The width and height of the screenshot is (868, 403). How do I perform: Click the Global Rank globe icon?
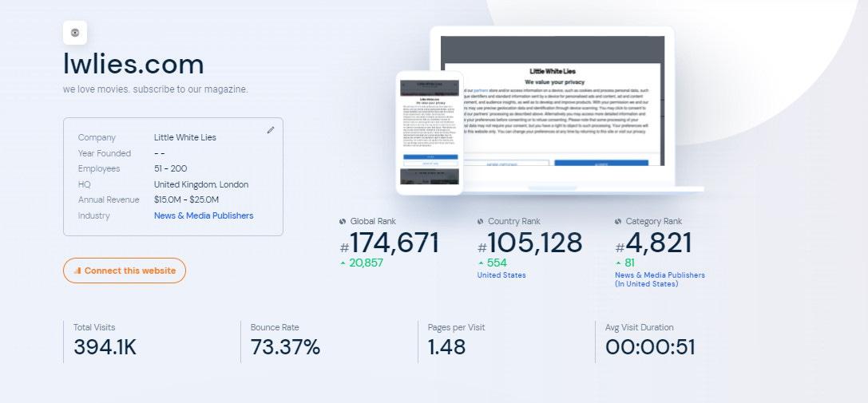pyautogui.click(x=343, y=221)
